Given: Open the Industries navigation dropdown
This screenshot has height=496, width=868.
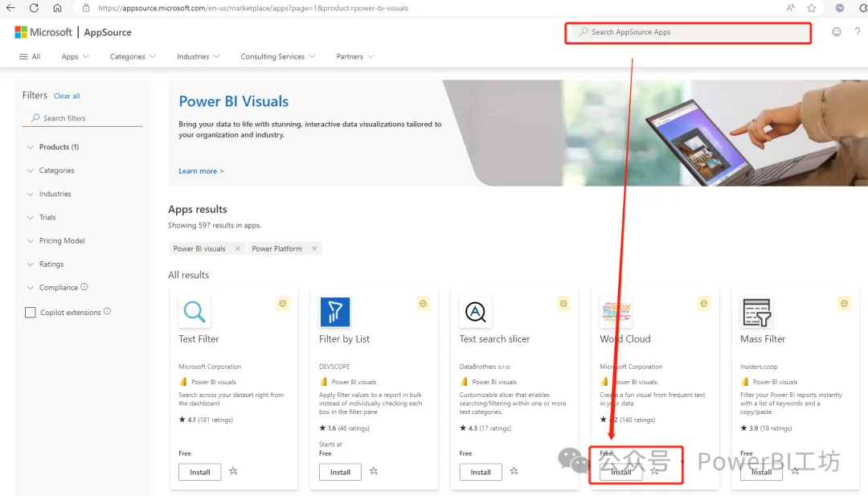Looking at the screenshot, I should (199, 56).
